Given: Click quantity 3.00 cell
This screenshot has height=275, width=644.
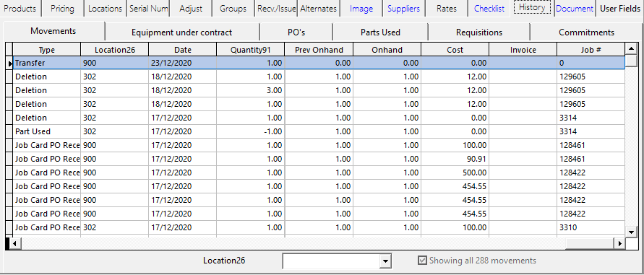Looking at the screenshot, I should pyautogui.click(x=251, y=90).
